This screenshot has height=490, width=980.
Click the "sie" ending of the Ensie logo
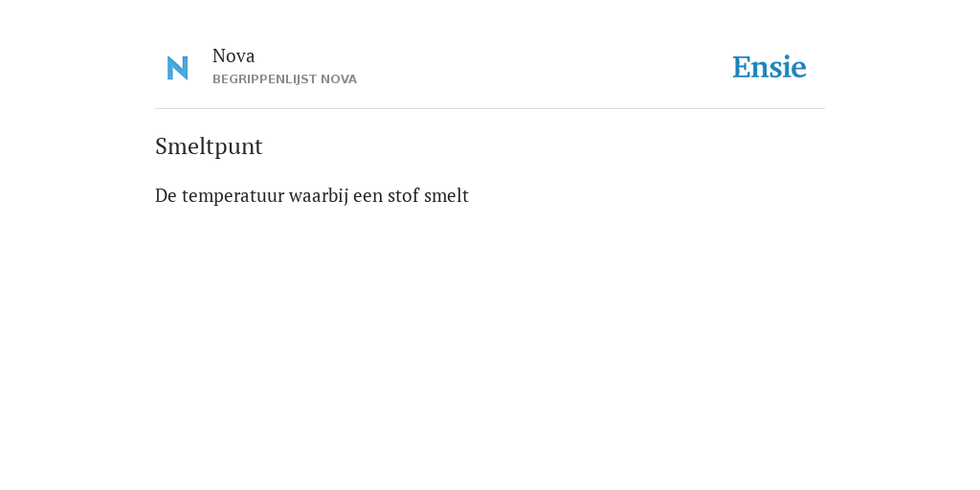[x=789, y=68]
